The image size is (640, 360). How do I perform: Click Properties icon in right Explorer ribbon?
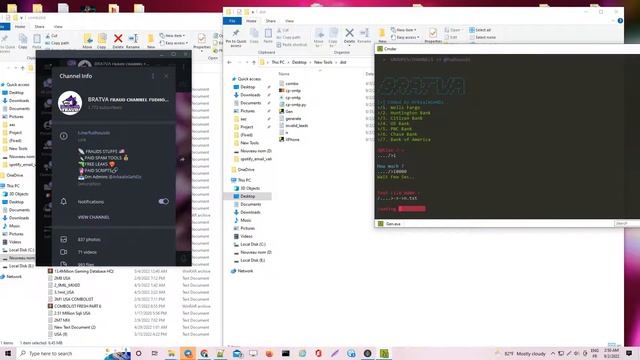433,33
